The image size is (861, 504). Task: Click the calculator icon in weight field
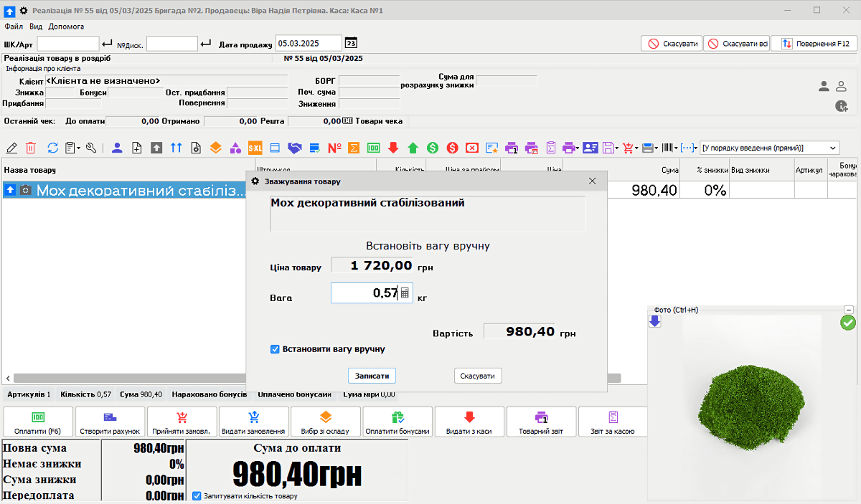405,293
